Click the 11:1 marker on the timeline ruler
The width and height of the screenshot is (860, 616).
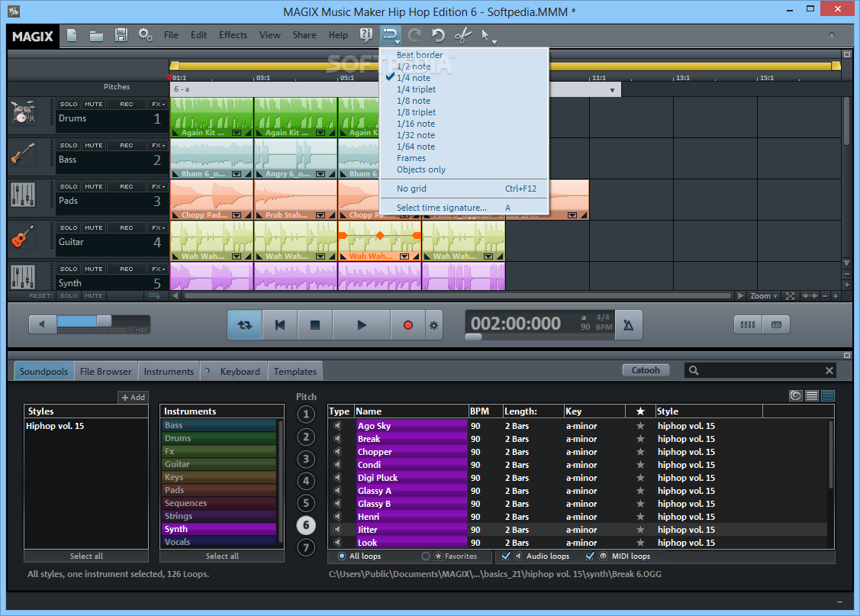598,78
